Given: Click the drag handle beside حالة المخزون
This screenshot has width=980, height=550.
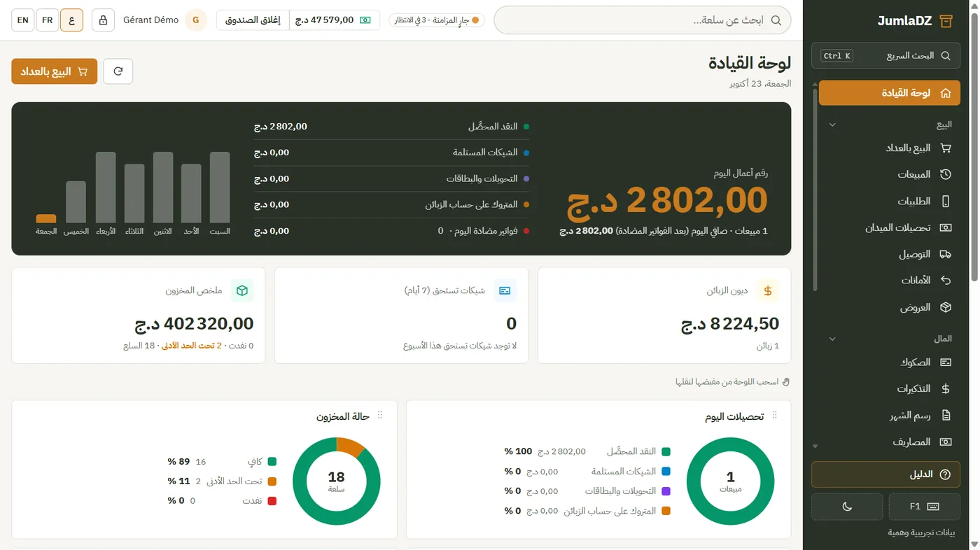Looking at the screenshot, I should (380, 416).
